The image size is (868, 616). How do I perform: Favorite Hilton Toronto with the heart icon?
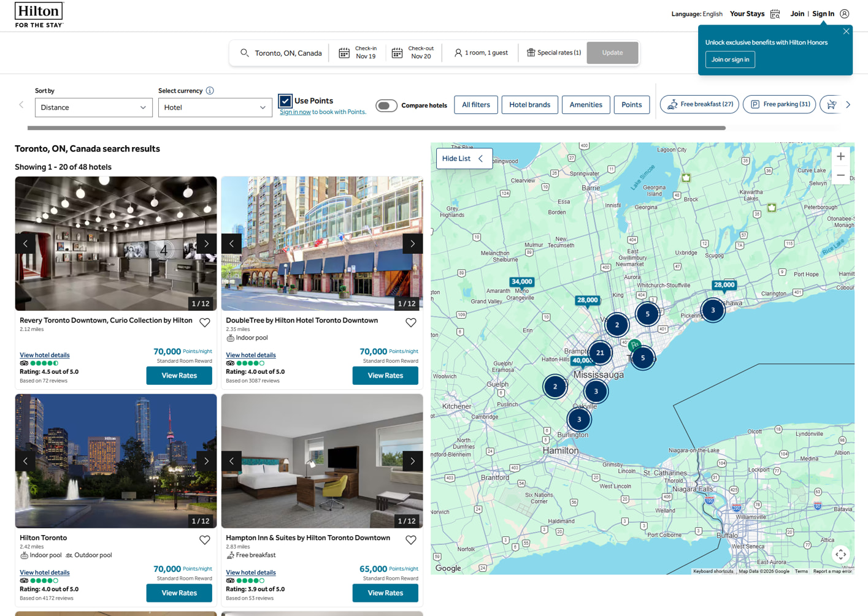point(205,540)
